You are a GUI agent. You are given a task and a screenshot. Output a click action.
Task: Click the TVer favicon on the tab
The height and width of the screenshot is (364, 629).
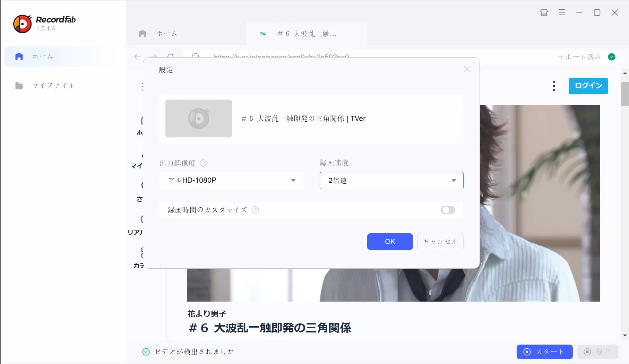[263, 34]
